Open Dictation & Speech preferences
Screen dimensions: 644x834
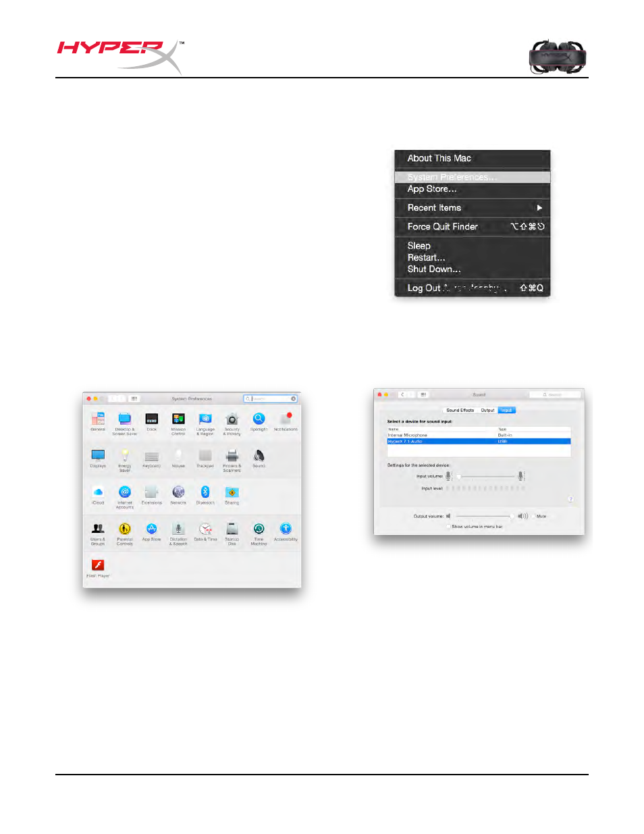[x=178, y=533]
